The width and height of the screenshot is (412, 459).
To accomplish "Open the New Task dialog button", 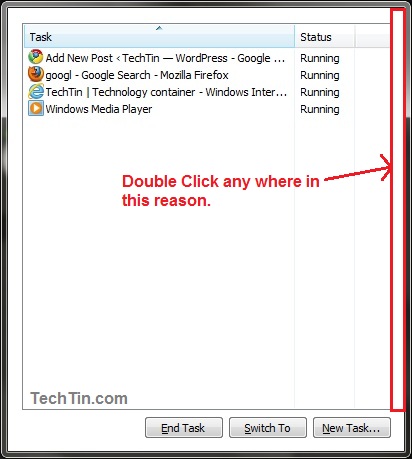I will 352,428.
